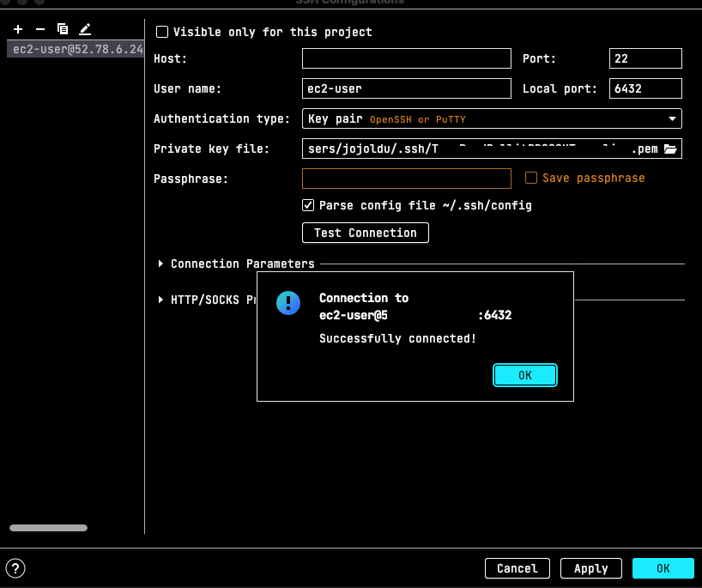The width and height of the screenshot is (702, 588).
Task: Enable 'Save passphrase'
Action: coord(530,178)
